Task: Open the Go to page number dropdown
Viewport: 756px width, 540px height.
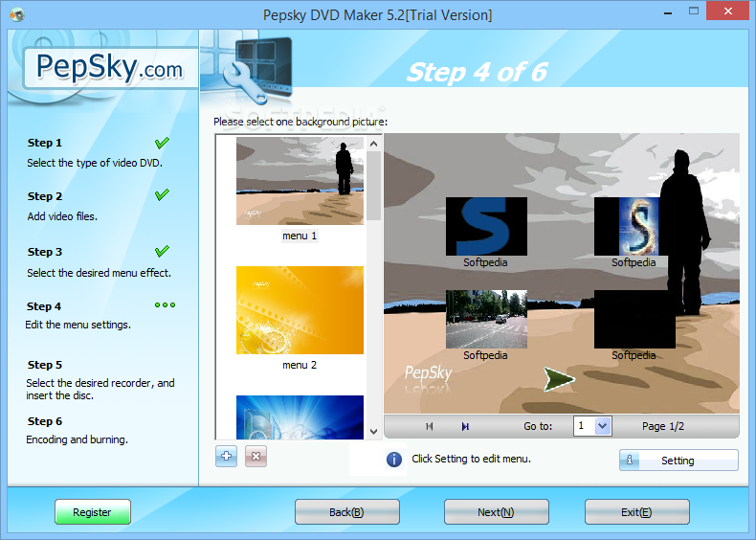Action: coord(602,426)
